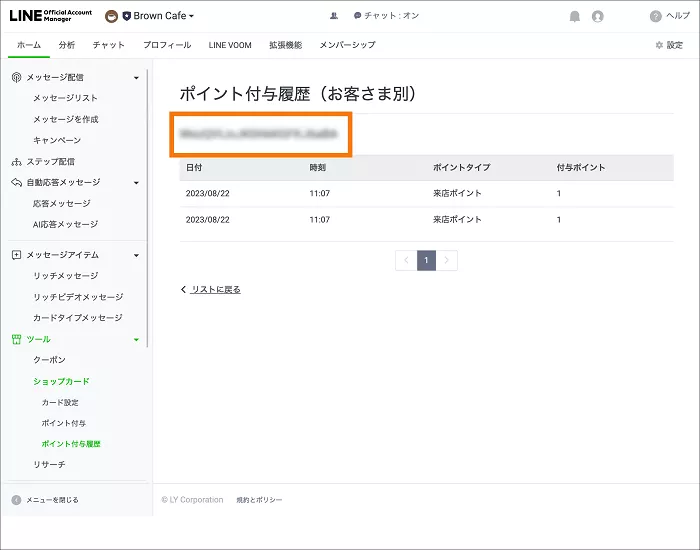
Task: Collapse the ツール section arrow
Action: point(136,340)
